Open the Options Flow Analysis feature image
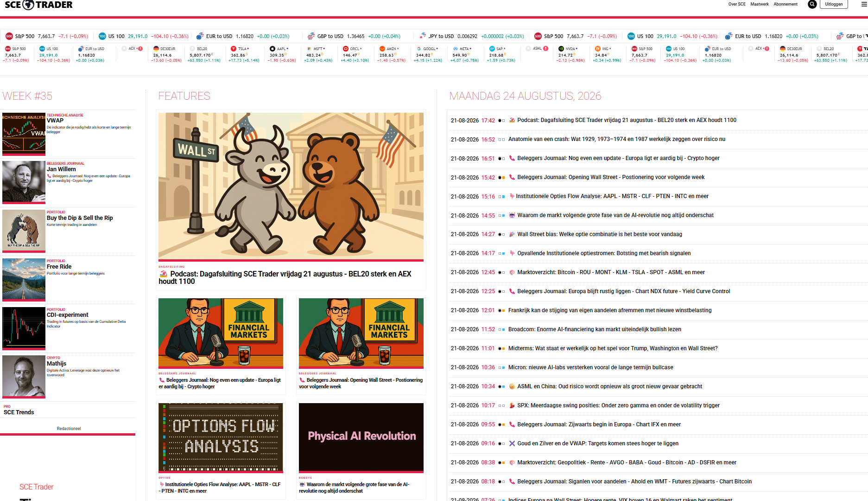 coord(221,437)
